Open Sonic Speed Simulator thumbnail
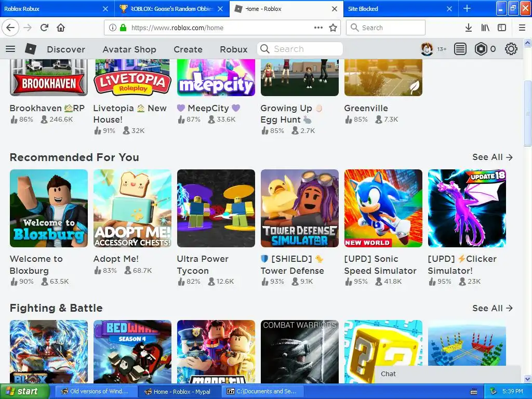532x399 pixels. click(x=383, y=208)
